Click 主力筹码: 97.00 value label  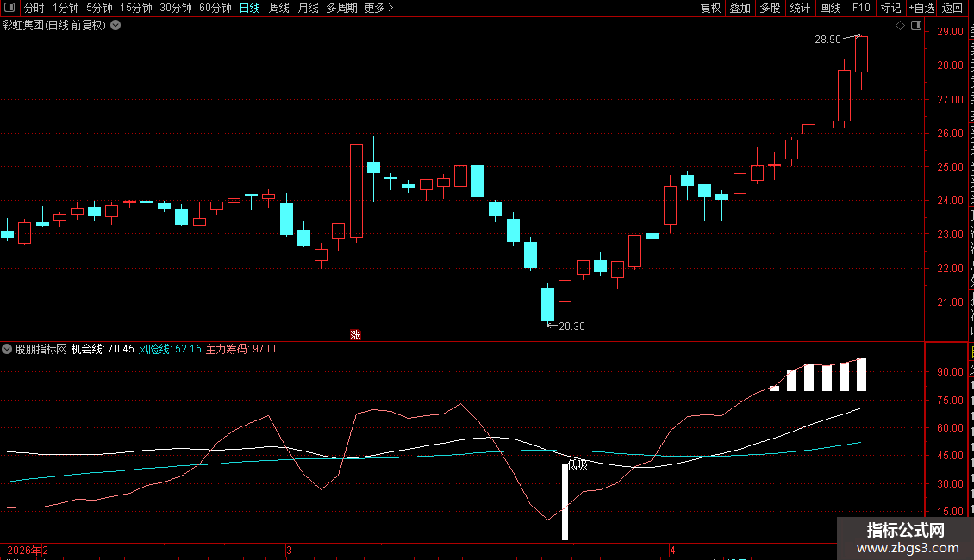242,349
